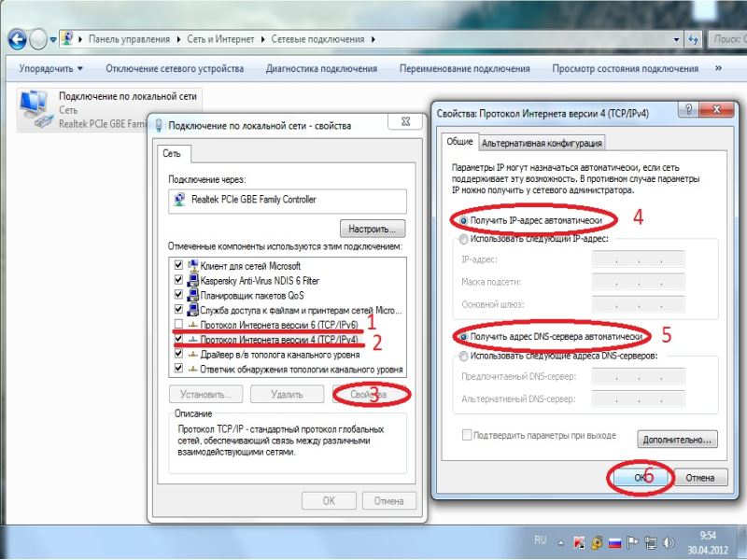Enable the TCP/IPv6 protocol checkbox

[179, 324]
